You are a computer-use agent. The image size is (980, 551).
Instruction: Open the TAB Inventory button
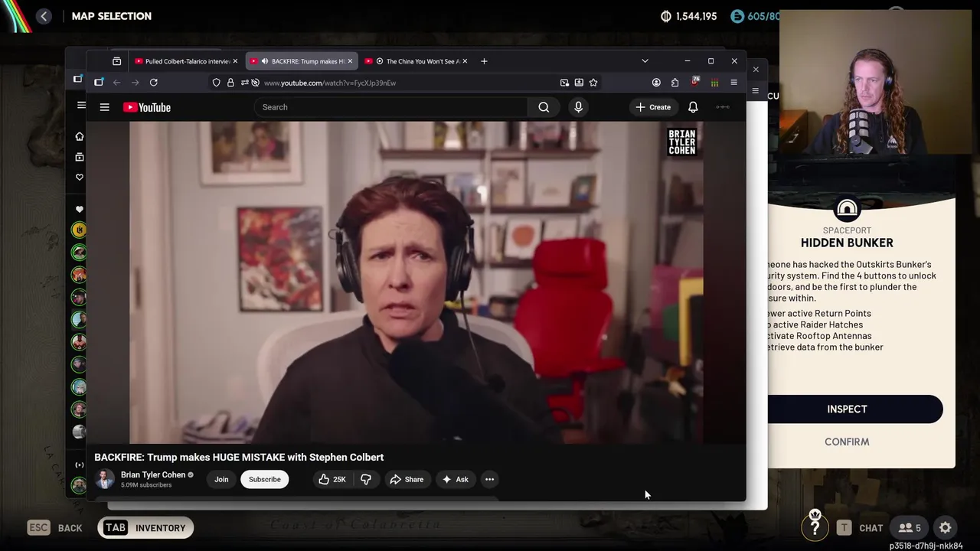[x=145, y=527]
